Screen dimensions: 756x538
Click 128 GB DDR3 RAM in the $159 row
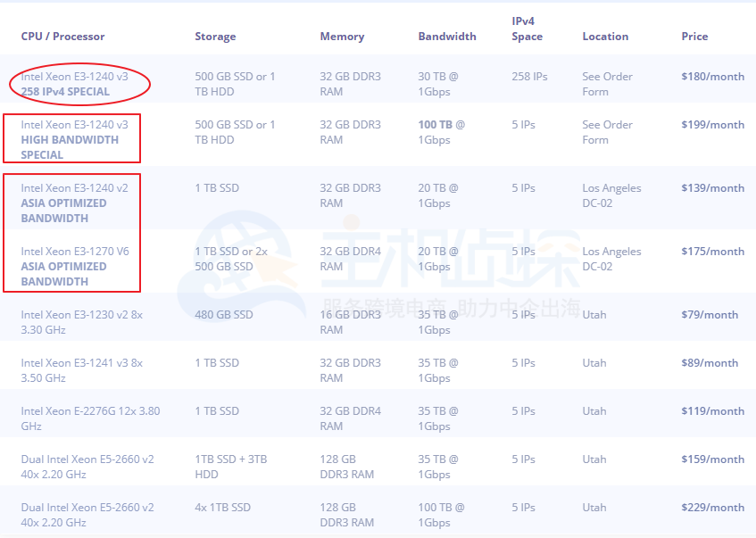(x=346, y=467)
